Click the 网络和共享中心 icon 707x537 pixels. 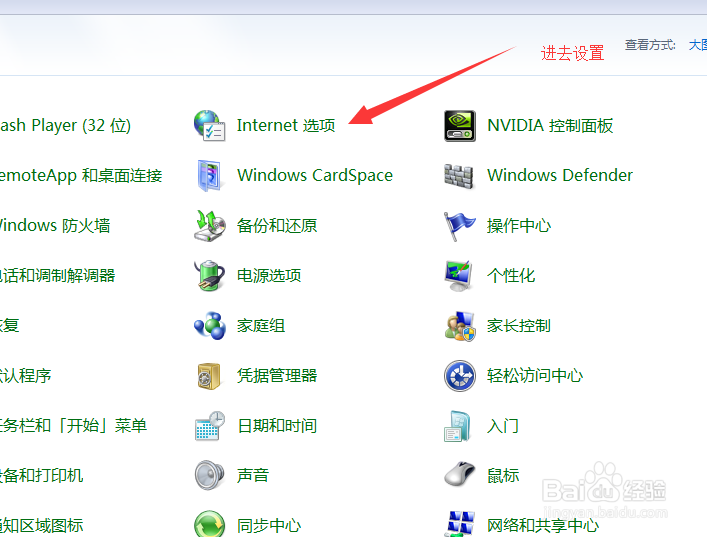click(460, 524)
